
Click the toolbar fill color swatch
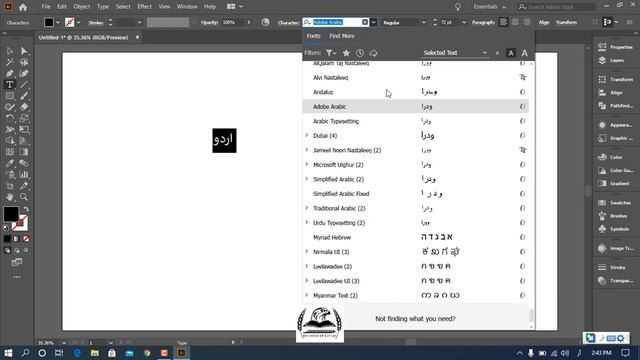[11, 213]
